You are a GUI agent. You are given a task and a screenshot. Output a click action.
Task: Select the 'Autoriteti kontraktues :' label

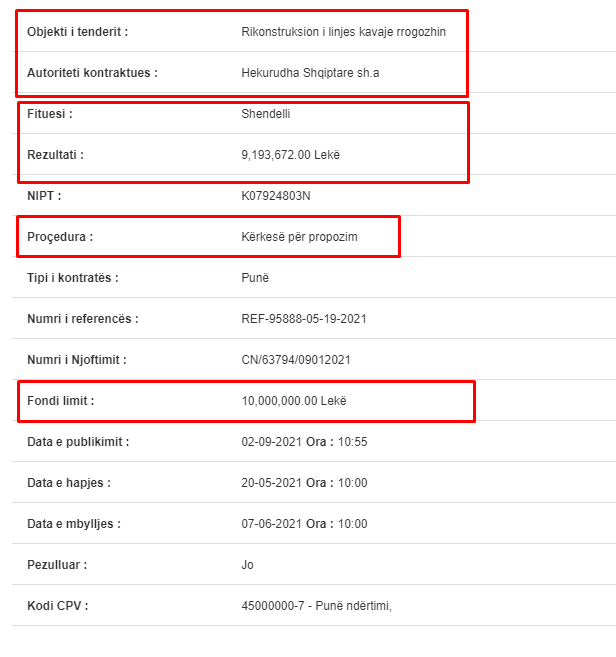coord(92,73)
